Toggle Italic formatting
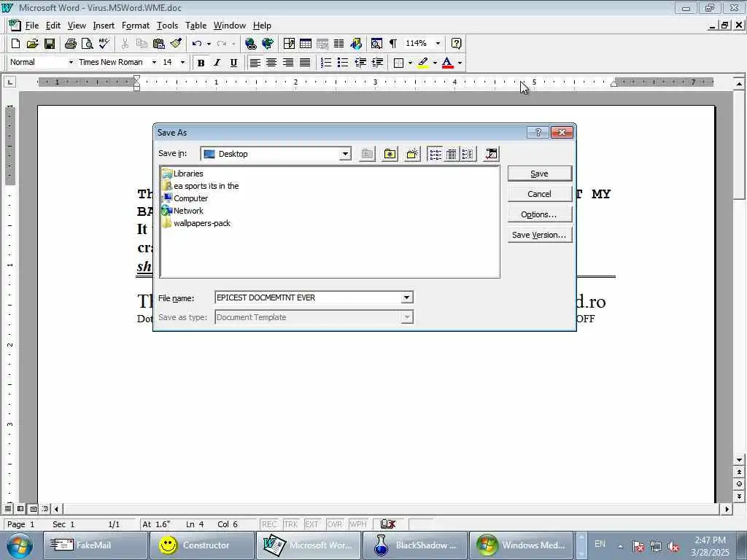The image size is (747, 560). pyautogui.click(x=217, y=63)
